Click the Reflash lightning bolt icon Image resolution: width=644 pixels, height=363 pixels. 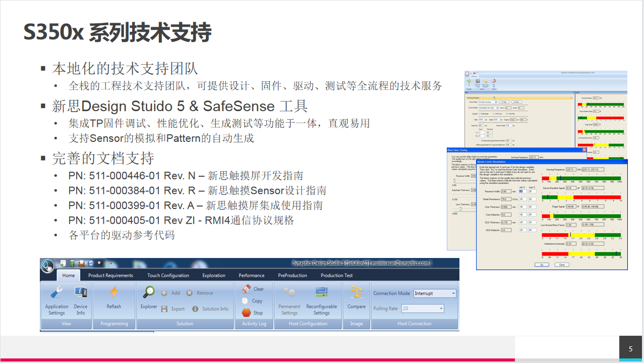[114, 292]
